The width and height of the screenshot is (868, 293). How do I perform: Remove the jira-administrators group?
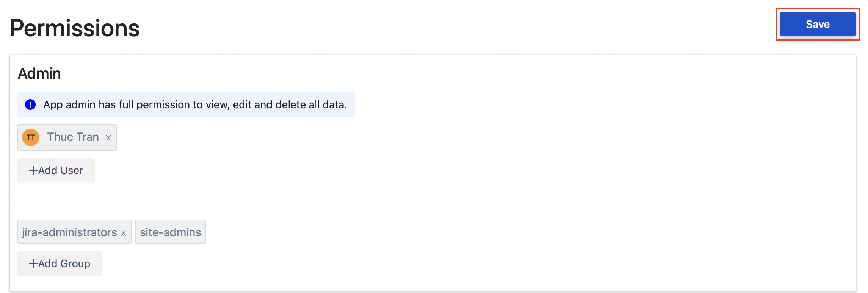click(x=124, y=233)
